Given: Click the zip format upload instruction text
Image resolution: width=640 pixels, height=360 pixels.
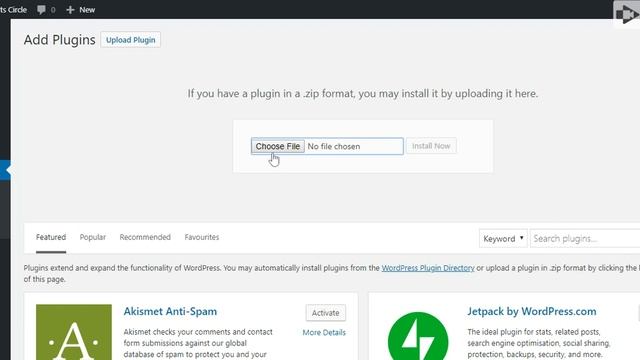Looking at the screenshot, I should (x=363, y=93).
